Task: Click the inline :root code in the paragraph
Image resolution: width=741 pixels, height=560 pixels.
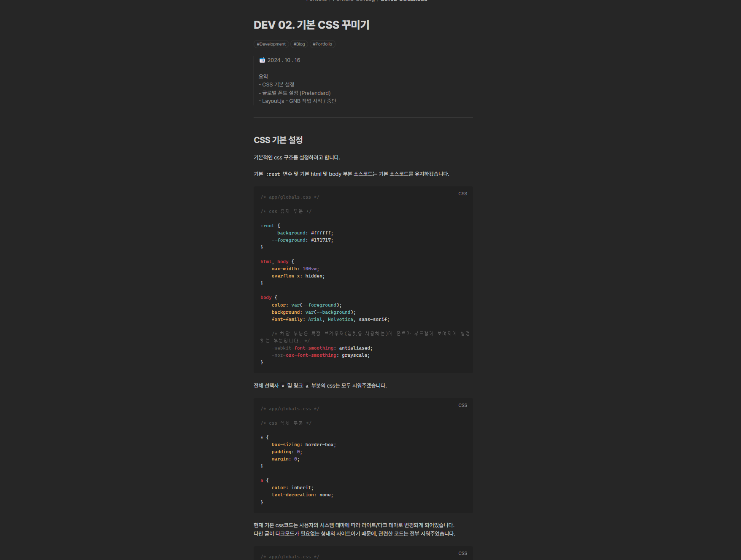Action: point(273,174)
